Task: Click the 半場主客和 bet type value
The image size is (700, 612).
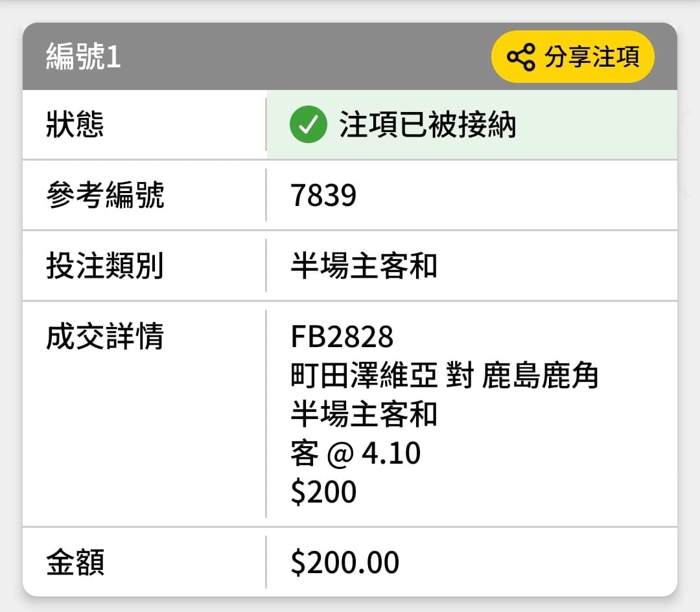Action: pos(364,266)
